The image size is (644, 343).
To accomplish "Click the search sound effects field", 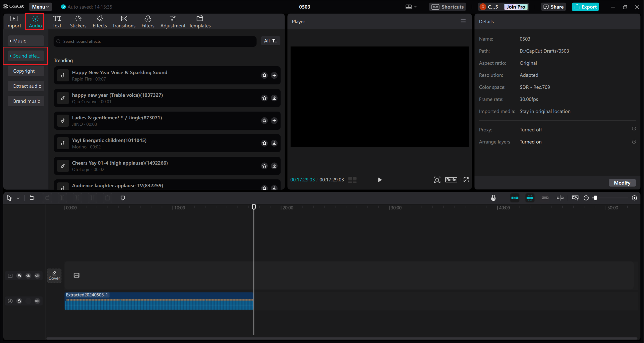I will [x=154, y=41].
